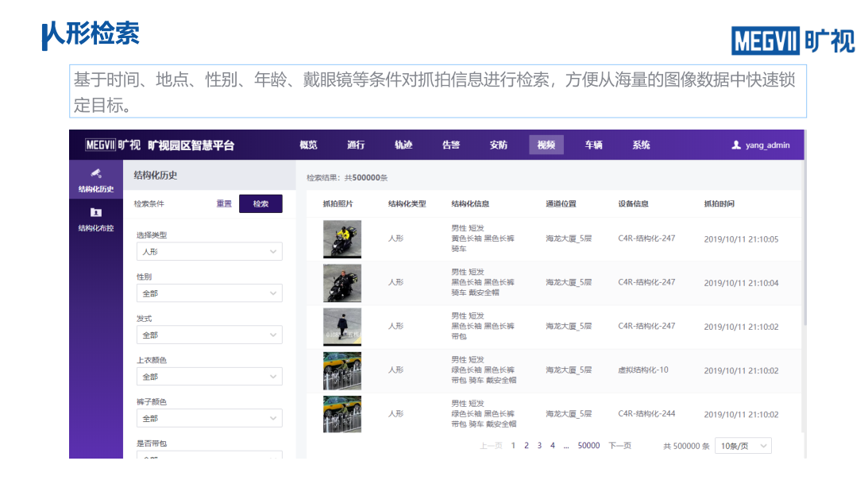Expand the 裤子颜色 dropdown
The width and height of the screenshot is (868, 488).
[209, 418]
